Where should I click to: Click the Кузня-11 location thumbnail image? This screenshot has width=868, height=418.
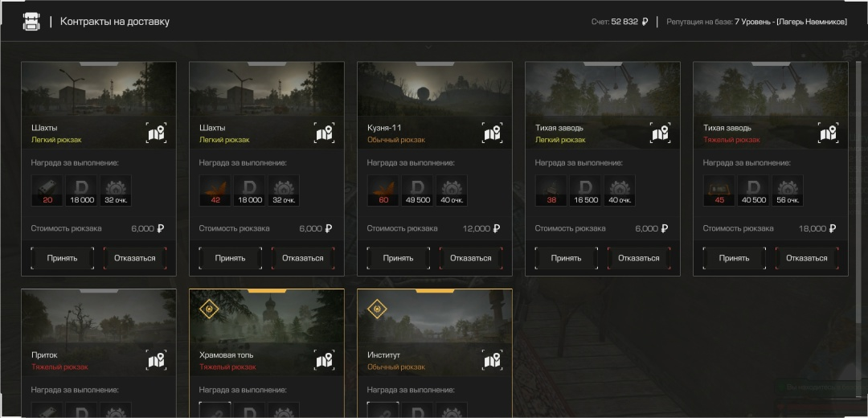tap(435, 88)
